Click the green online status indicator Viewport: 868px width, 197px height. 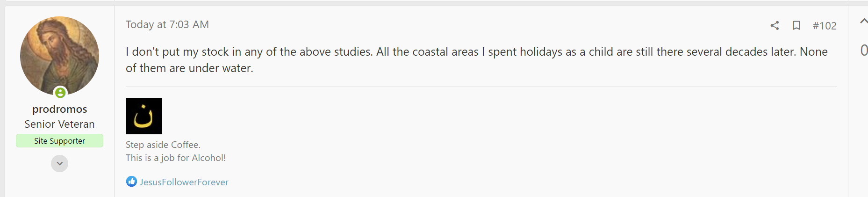[60, 93]
